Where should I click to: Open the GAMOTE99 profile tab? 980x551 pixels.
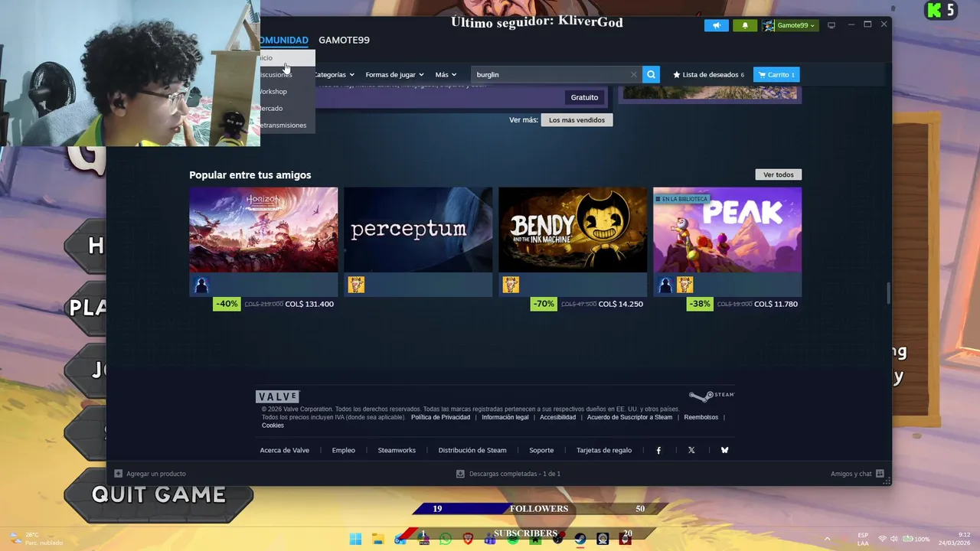(x=344, y=40)
